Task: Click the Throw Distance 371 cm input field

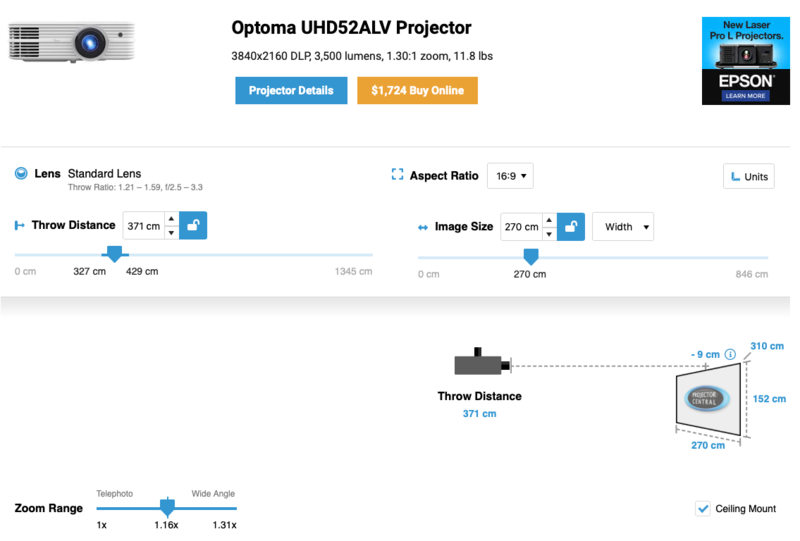Action: point(143,226)
